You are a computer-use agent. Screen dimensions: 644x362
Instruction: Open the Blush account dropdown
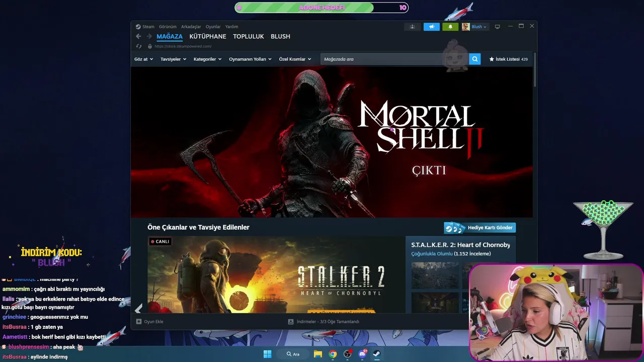click(x=479, y=27)
